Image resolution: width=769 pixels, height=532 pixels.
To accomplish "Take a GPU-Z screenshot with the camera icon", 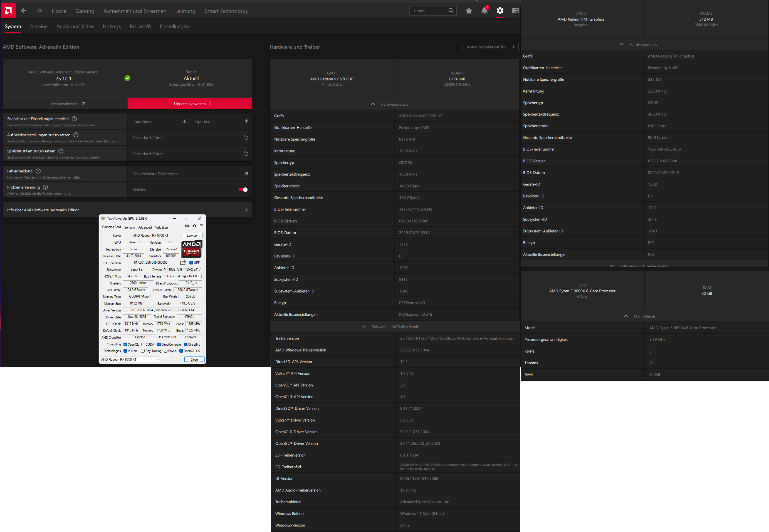I will coord(187,226).
